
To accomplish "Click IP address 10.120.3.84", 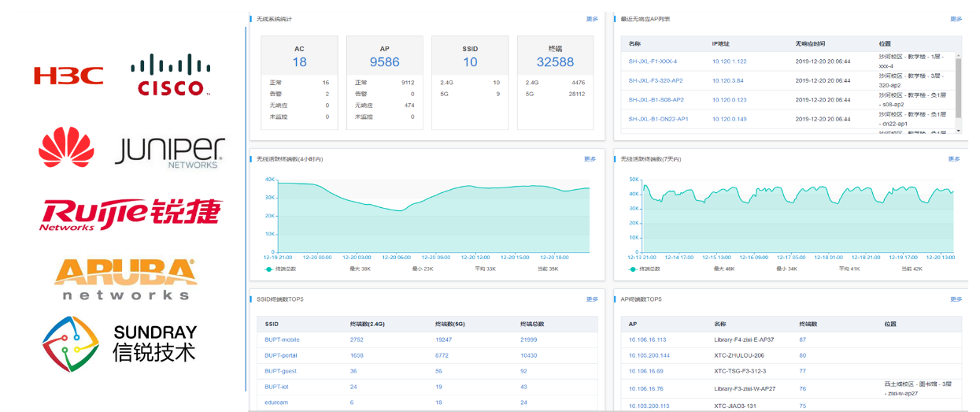I will (727, 80).
